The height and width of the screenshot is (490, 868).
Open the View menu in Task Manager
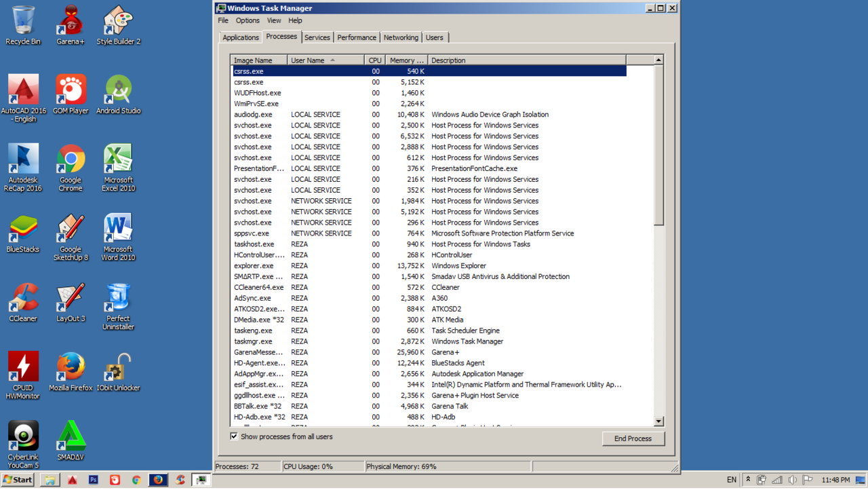[x=274, y=20]
